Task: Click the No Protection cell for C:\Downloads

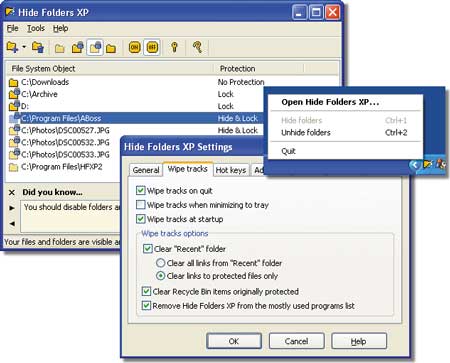Action: (241, 82)
